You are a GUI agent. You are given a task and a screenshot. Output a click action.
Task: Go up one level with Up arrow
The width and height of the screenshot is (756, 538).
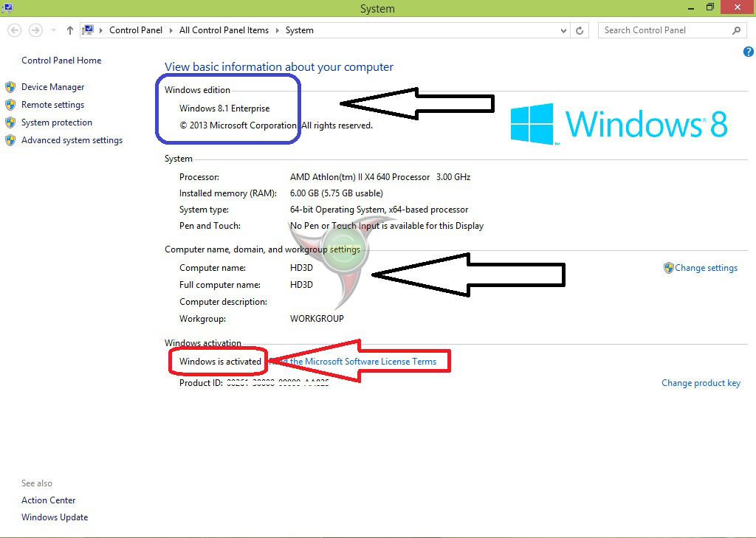[70, 30]
